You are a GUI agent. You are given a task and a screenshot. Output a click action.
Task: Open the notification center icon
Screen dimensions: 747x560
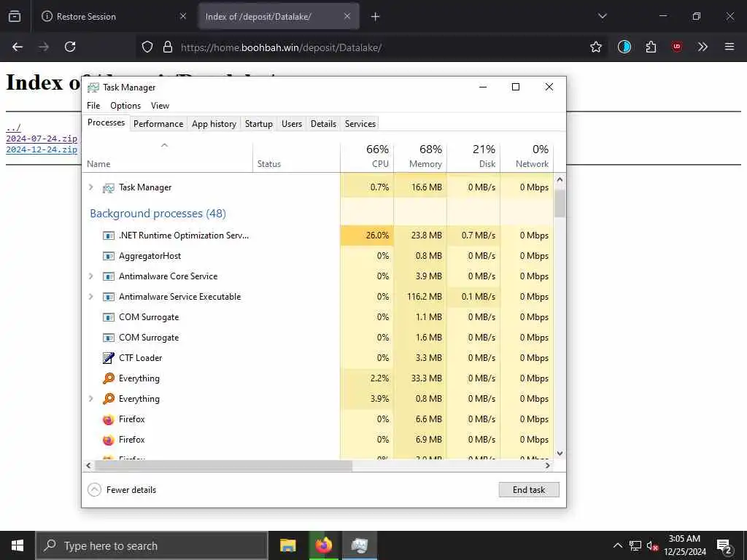click(724, 546)
